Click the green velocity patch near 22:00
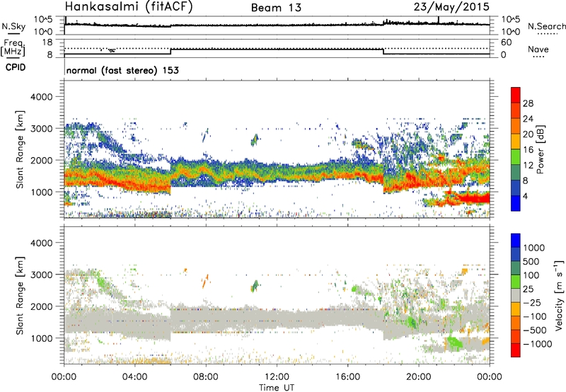566x392 pixels. pos(455,342)
